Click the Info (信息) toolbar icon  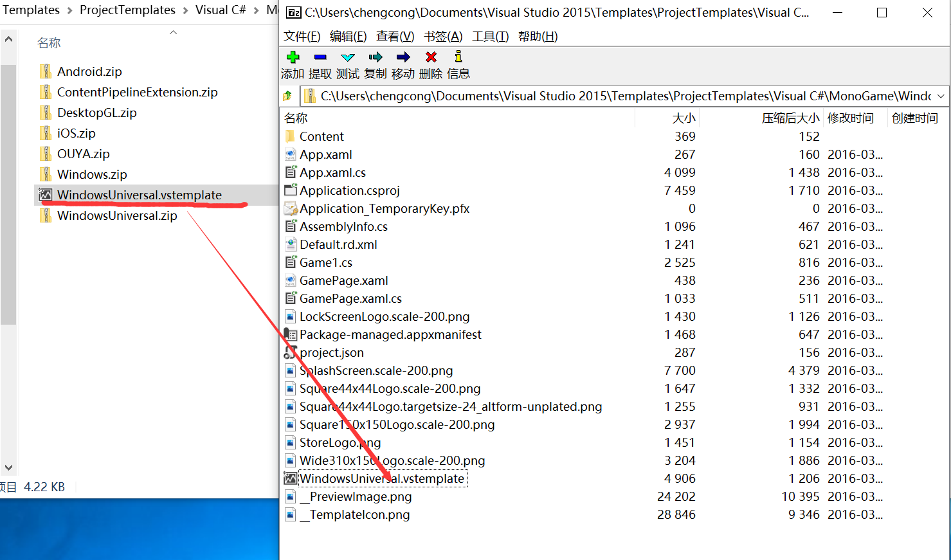458,57
